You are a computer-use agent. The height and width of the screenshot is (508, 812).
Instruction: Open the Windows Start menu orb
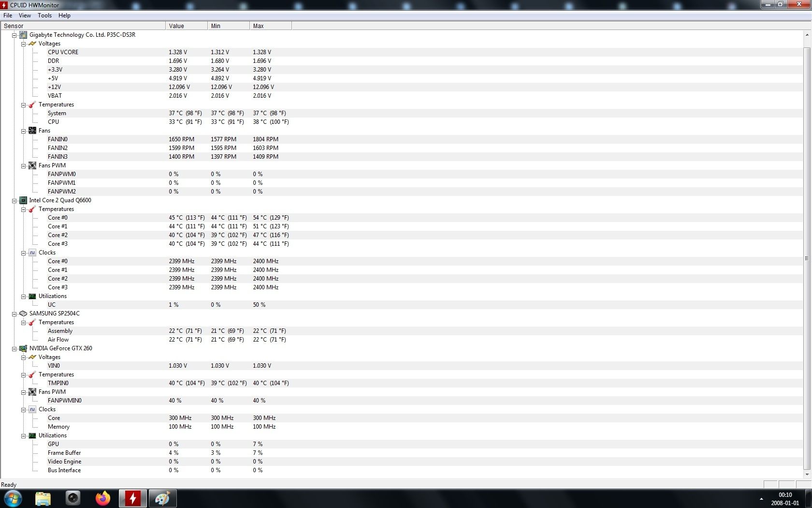(x=13, y=498)
